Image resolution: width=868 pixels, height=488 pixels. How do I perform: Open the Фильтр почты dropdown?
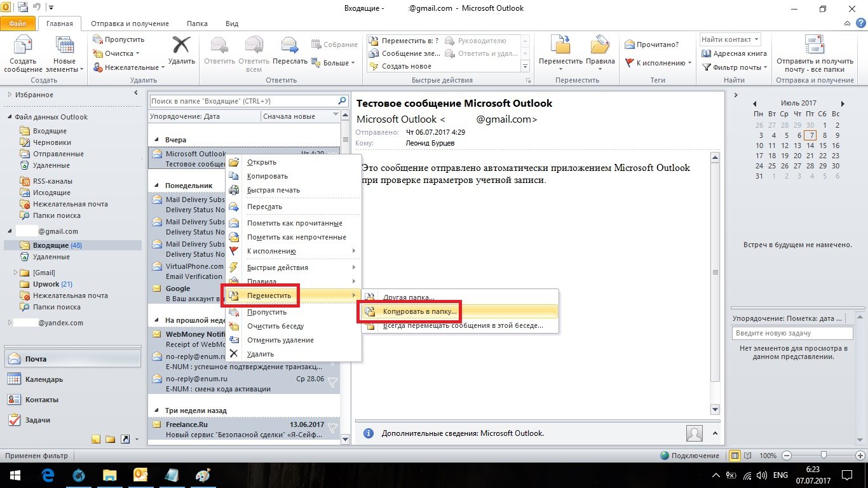click(735, 67)
